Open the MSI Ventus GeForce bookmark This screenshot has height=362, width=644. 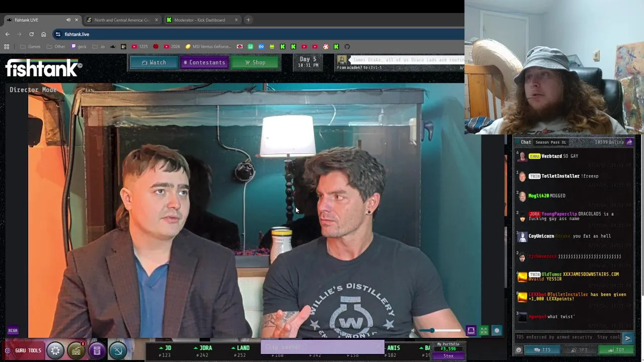click(208, 47)
